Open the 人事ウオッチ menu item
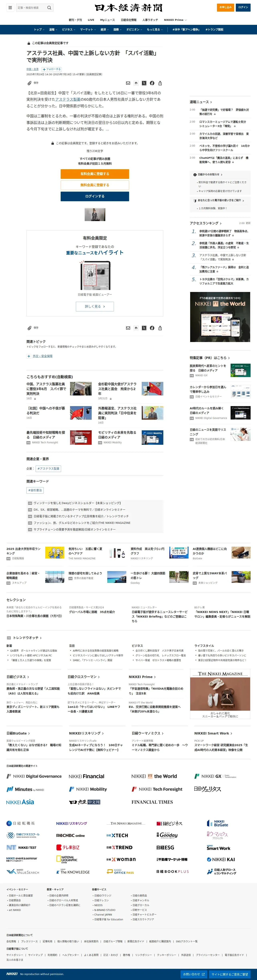The height and width of the screenshot is (980, 257). coord(150,20)
